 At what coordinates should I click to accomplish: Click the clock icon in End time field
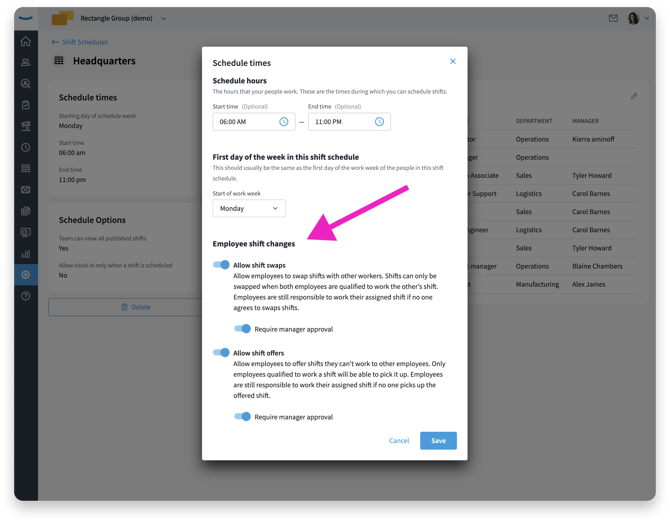tap(379, 122)
